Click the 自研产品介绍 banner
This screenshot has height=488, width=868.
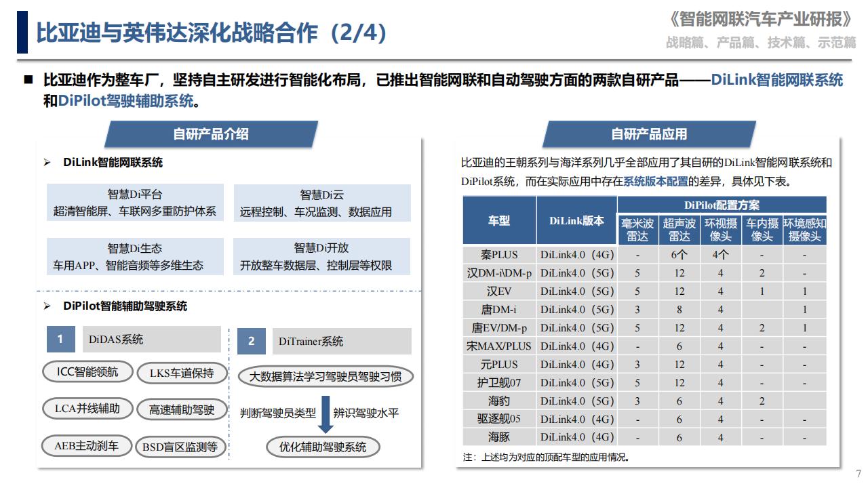211,134
